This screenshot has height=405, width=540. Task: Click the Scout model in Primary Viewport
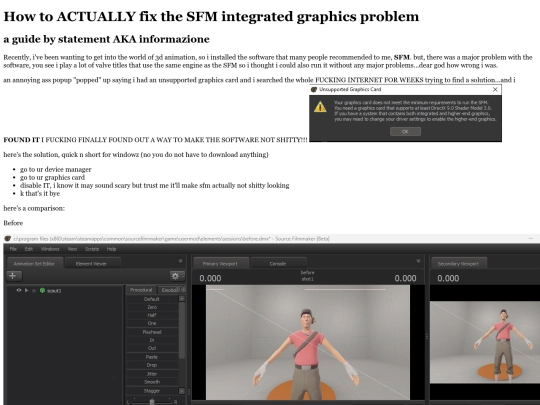306,355
